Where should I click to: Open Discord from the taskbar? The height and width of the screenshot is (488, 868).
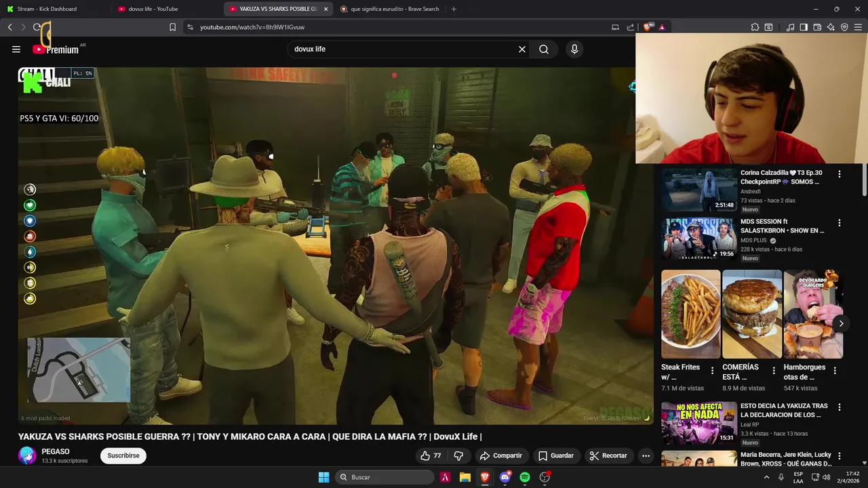(x=505, y=477)
